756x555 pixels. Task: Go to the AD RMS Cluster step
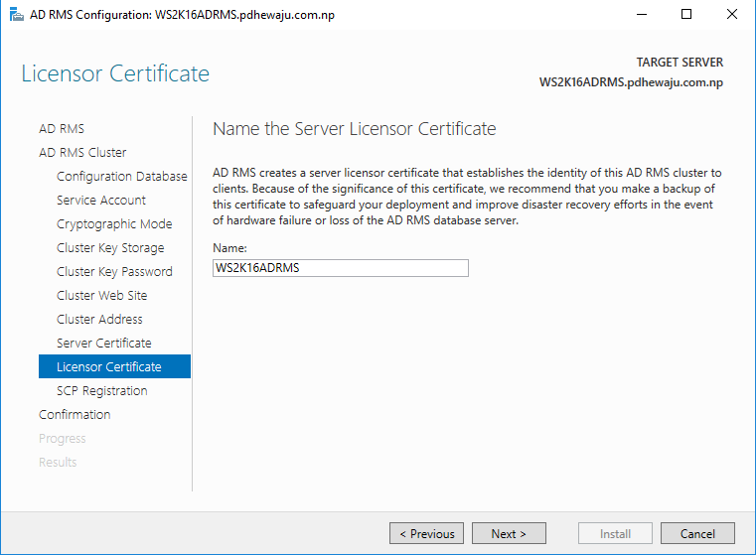82,152
